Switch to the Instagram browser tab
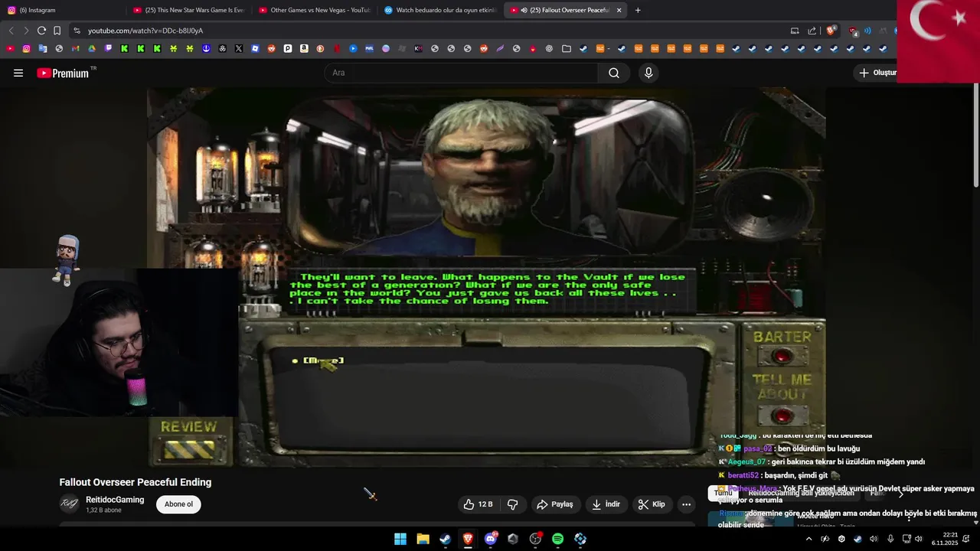 [x=61, y=10]
